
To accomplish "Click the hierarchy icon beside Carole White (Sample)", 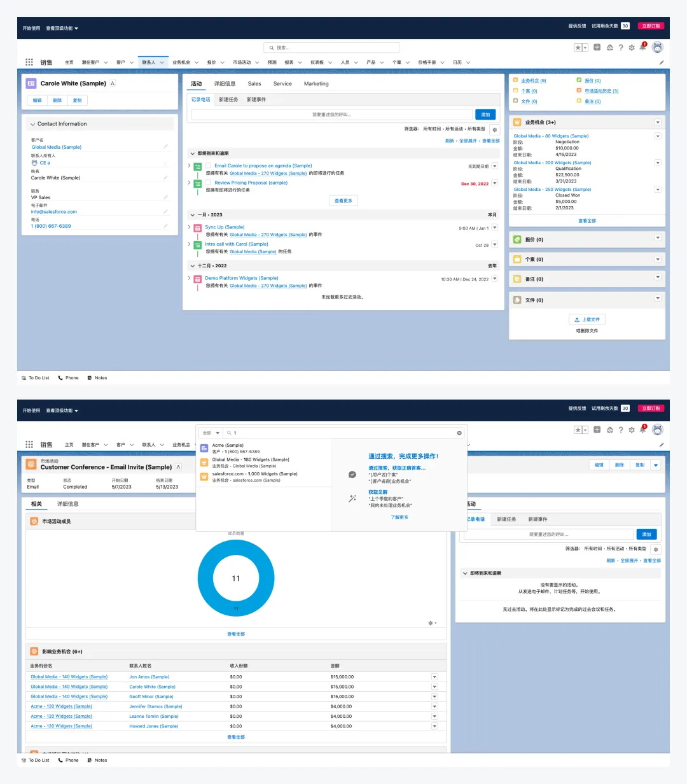I will tap(113, 83).
